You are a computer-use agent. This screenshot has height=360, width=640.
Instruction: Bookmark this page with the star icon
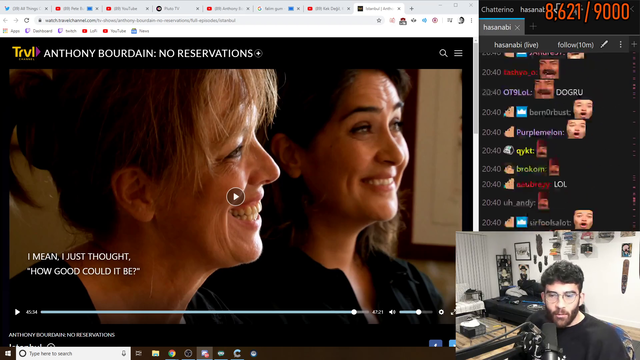(379, 20)
